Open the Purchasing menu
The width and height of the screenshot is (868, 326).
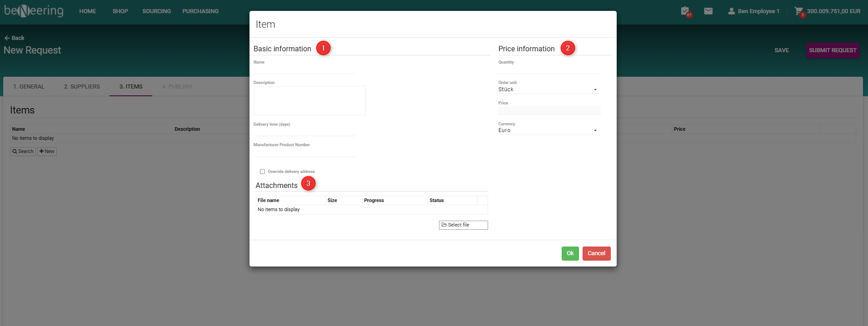pyautogui.click(x=200, y=11)
